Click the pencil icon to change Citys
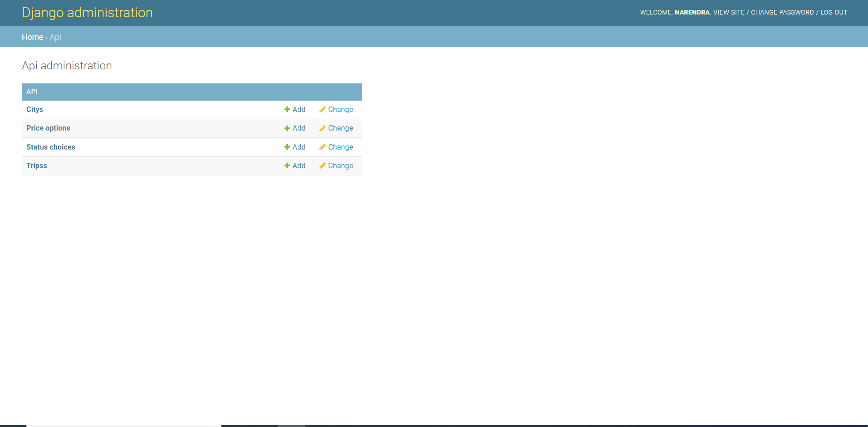The height and width of the screenshot is (427, 868). 322,109
